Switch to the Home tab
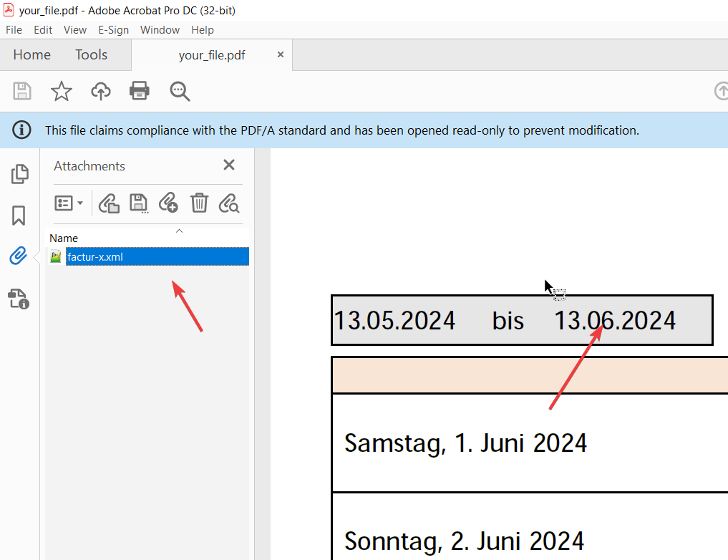Image resolution: width=728 pixels, height=560 pixels. (32, 55)
